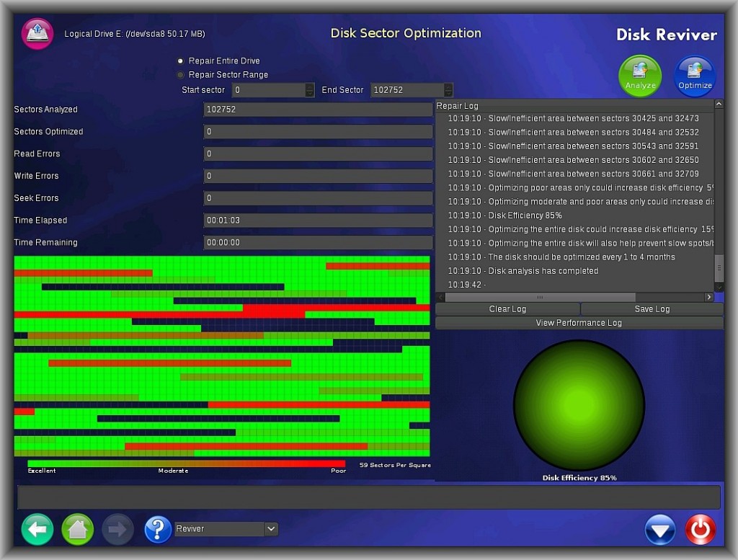Select log entry for sectors 30602 and 32650

tap(573, 160)
